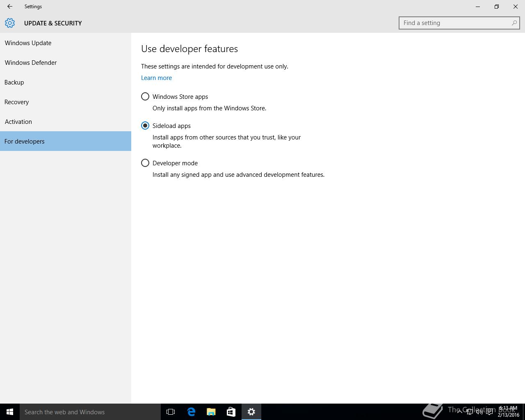Open the Start menu

10,412
